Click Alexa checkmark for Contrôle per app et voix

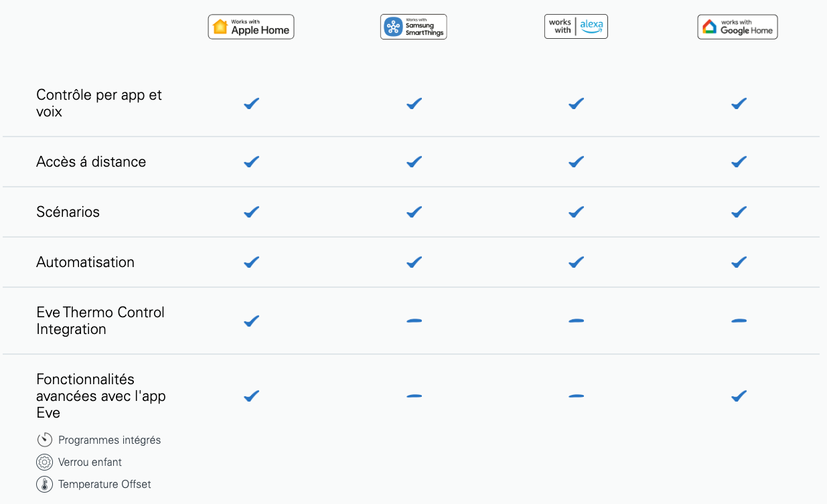(576, 104)
